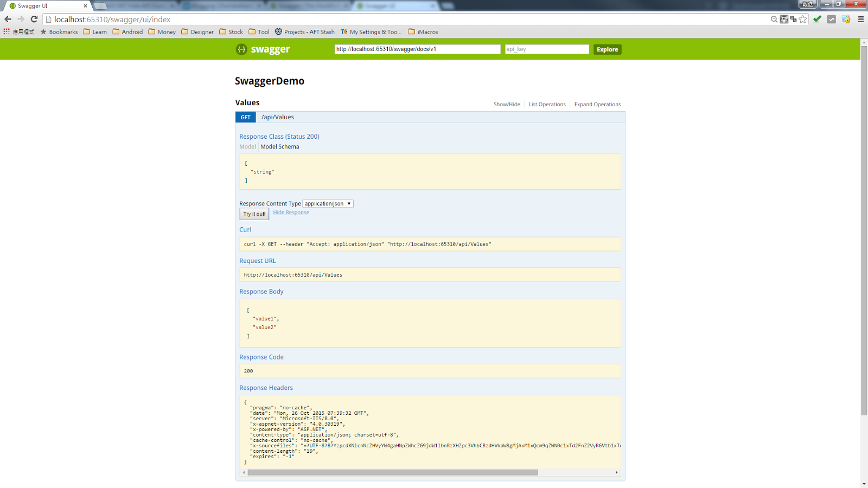
Task: Open the Stock bookmark folder
Action: pos(231,31)
